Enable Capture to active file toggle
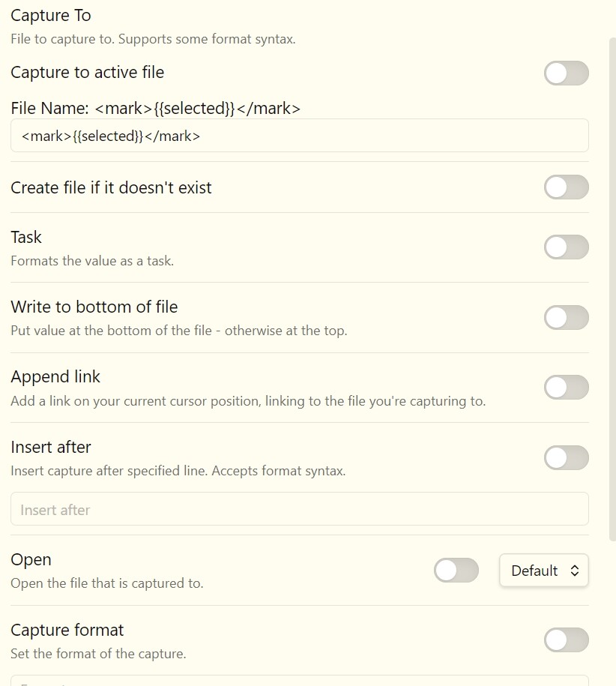This screenshot has height=686, width=616. (x=566, y=73)
